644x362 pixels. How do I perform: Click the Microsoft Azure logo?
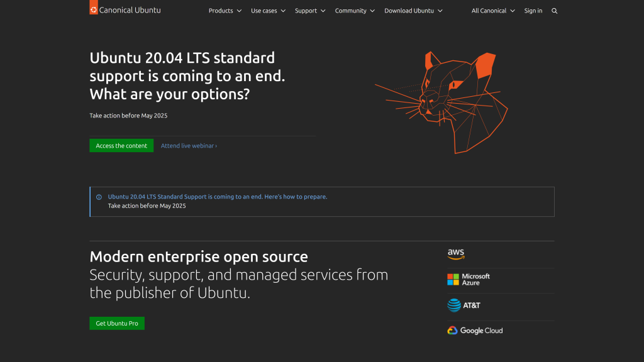click(469, 280)
